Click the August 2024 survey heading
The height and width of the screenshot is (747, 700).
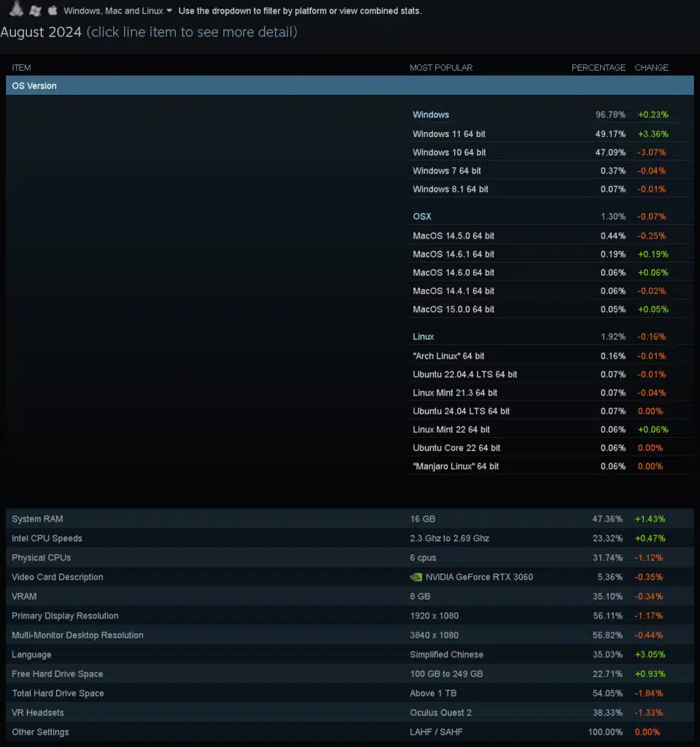[41, 32]
